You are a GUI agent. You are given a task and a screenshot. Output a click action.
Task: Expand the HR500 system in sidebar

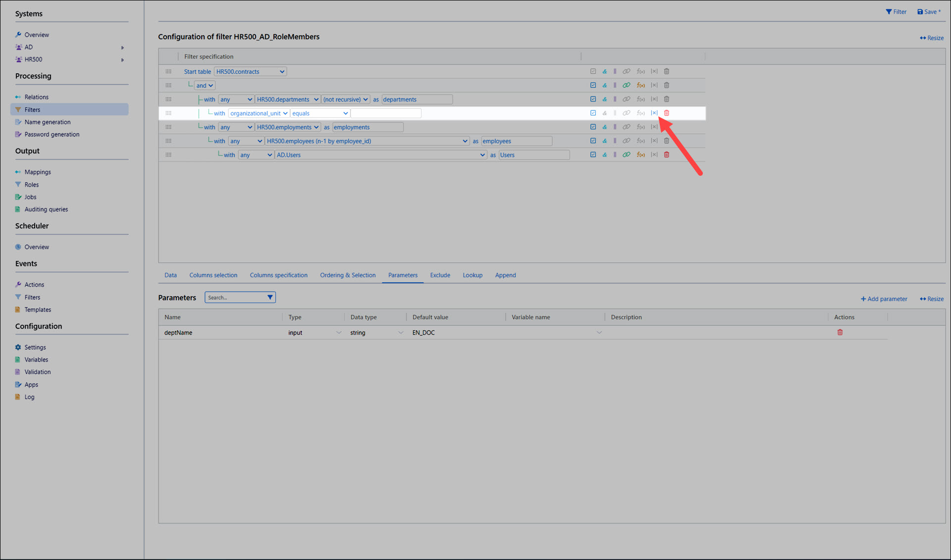tap(122, 59)
